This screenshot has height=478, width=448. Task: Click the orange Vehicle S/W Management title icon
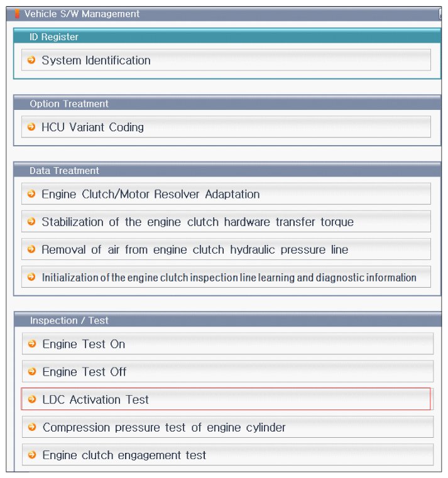[x=18, y=14]
